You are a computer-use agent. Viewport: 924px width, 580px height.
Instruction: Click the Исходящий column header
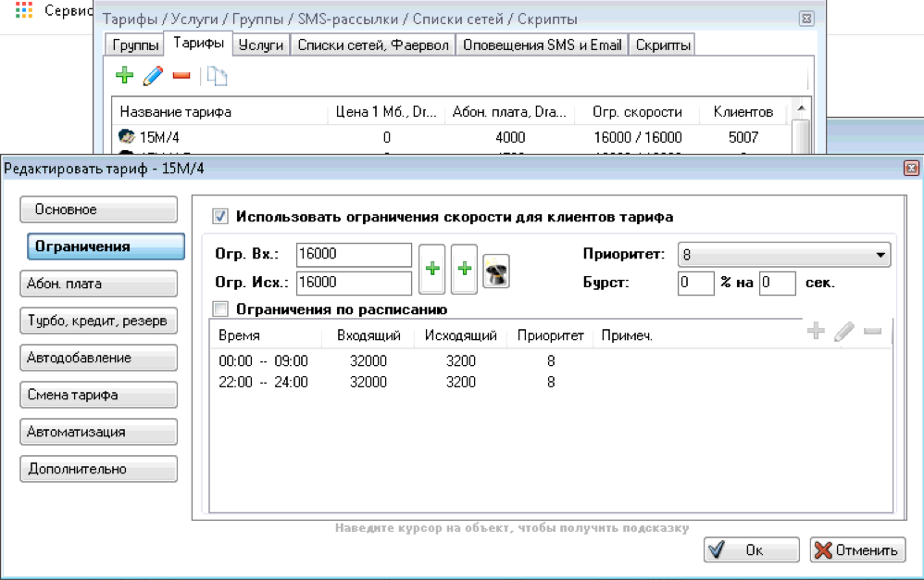point(461,335)
